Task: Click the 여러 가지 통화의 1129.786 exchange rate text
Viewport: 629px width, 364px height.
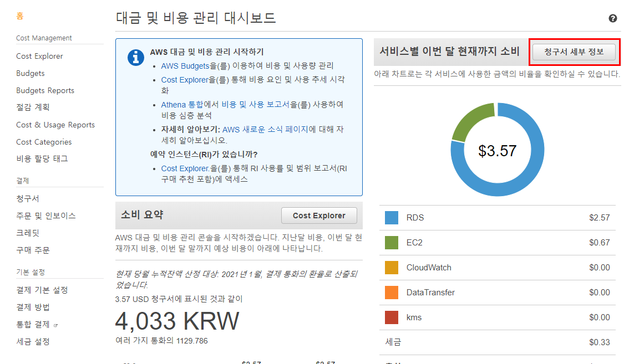Action: click(x=161, y=341)
